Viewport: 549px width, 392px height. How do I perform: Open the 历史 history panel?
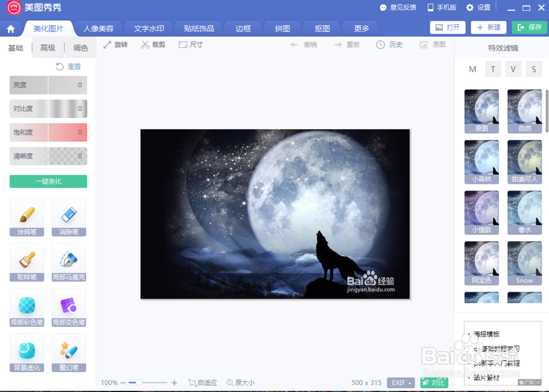(x=390, y=44)
